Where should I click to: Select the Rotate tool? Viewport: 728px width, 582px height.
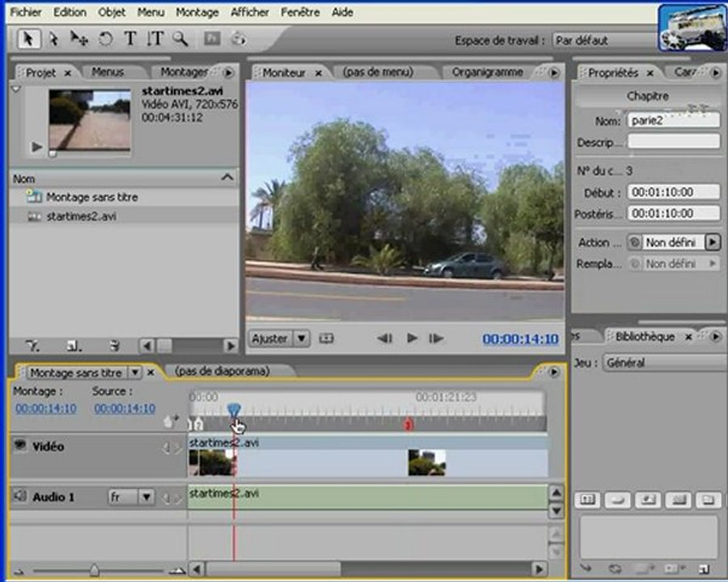click(105, 39)
